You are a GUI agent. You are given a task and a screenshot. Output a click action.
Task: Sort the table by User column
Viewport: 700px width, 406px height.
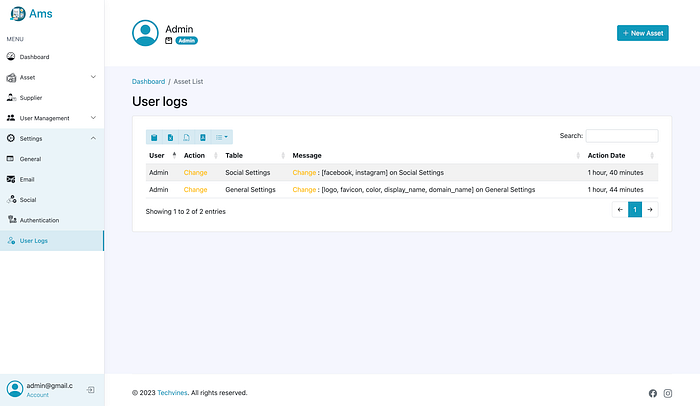pyautogui.click(x=162, y=155)
